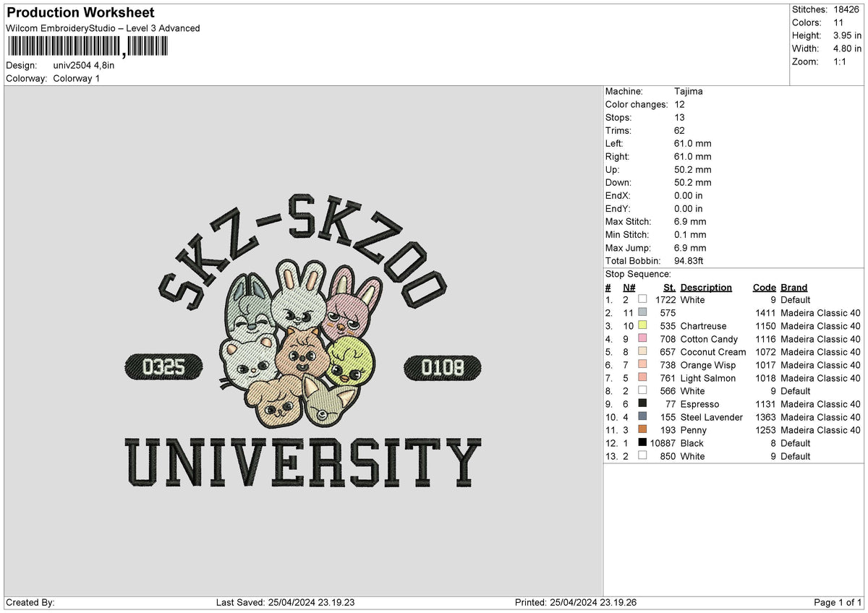This screenshot has width=868, height=613.
Task: Click the 'St.' column header
Action: [670, 287]
